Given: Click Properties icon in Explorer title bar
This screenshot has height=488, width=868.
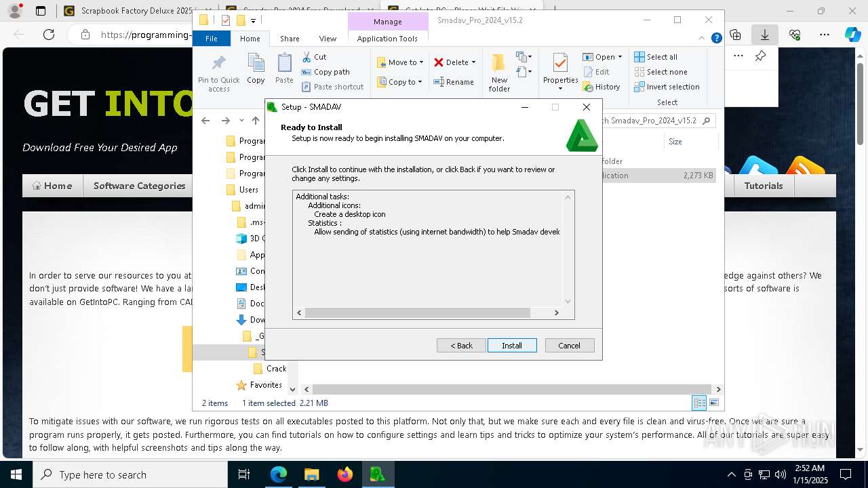Looking at the screenshot, I should pos(226,20).
